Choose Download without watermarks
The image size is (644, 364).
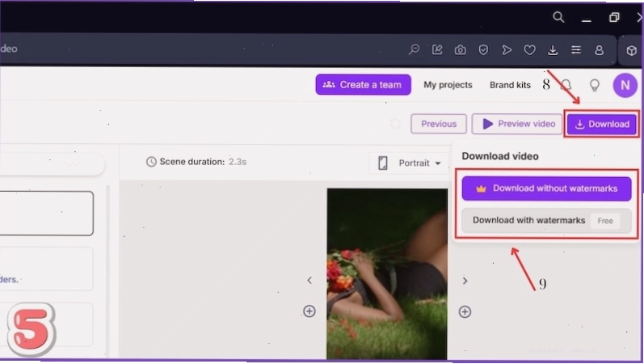[546, 188]
